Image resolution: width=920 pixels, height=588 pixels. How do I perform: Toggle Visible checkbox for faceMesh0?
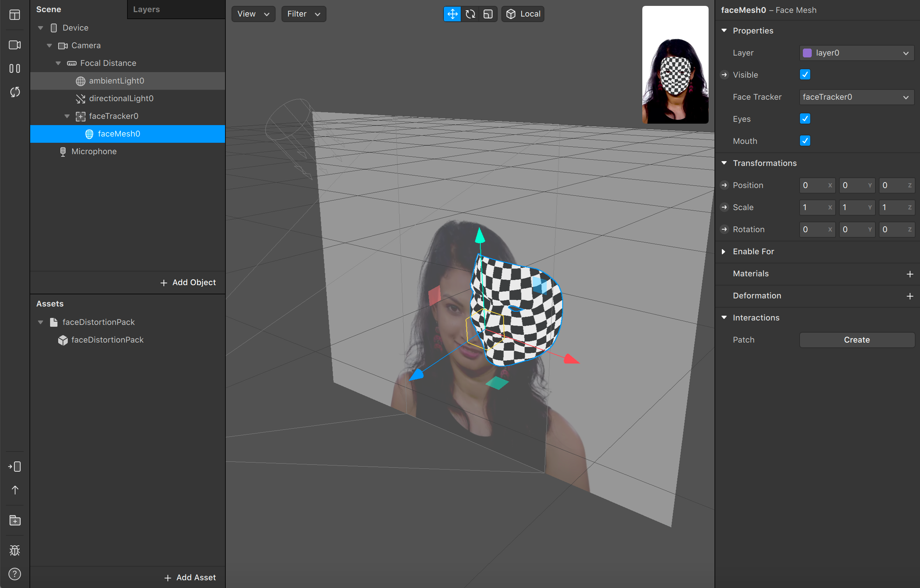click(x=805, y=74)
